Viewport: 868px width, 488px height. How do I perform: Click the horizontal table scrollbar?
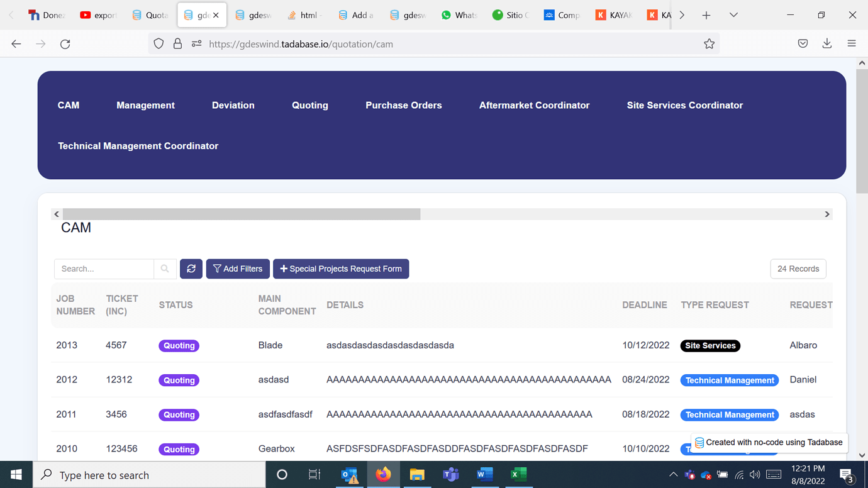click(x=242, y=214)
